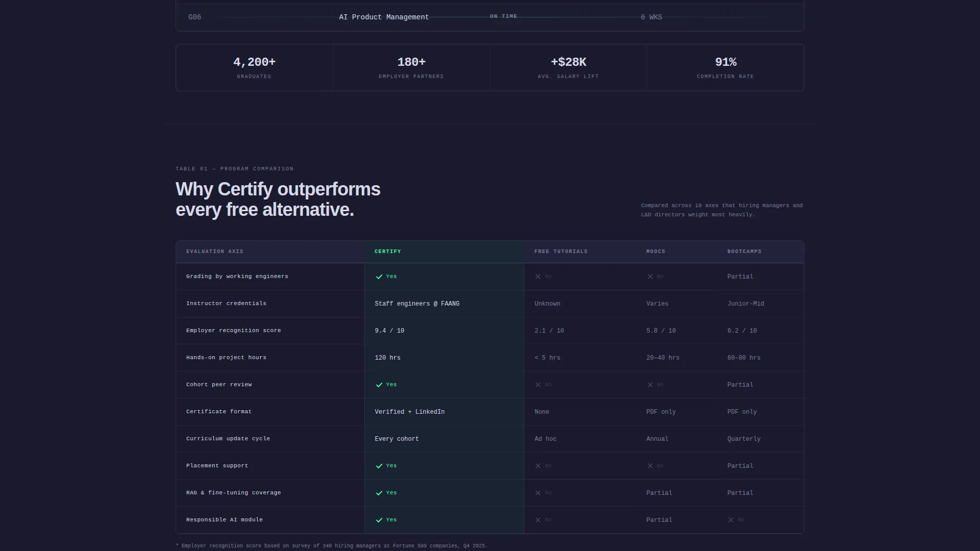Click Staff engineers @ FAANG cell
The height and width of the screenshot is (551, 980).
coord(417,304)
